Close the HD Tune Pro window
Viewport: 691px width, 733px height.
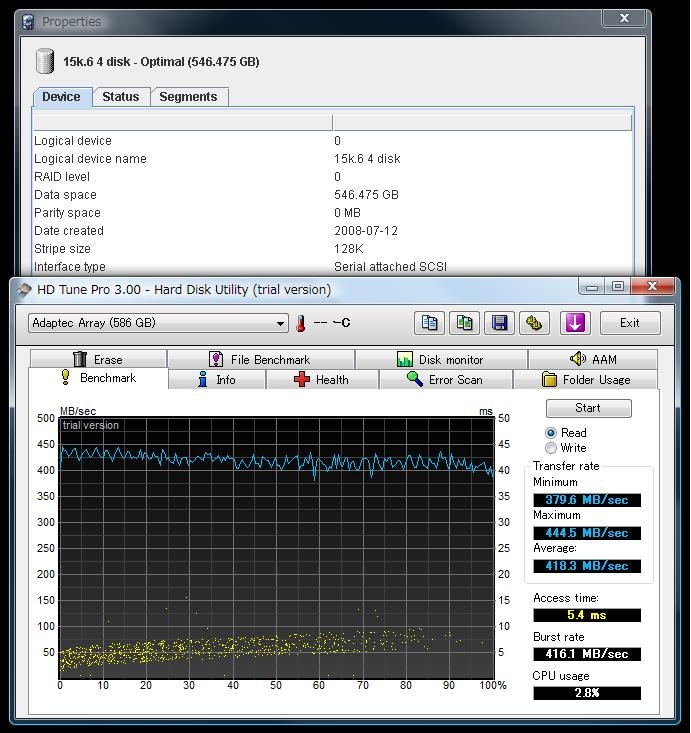tap(653, 285)
